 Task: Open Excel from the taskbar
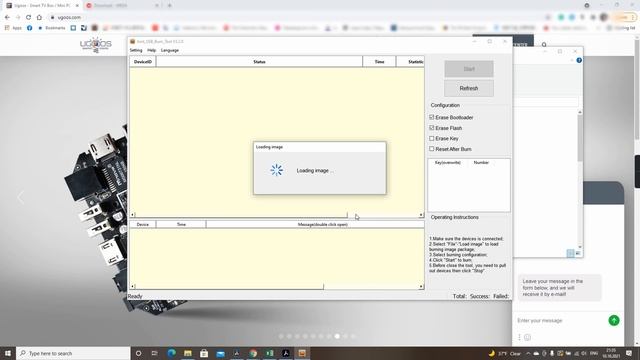(269, 353)
